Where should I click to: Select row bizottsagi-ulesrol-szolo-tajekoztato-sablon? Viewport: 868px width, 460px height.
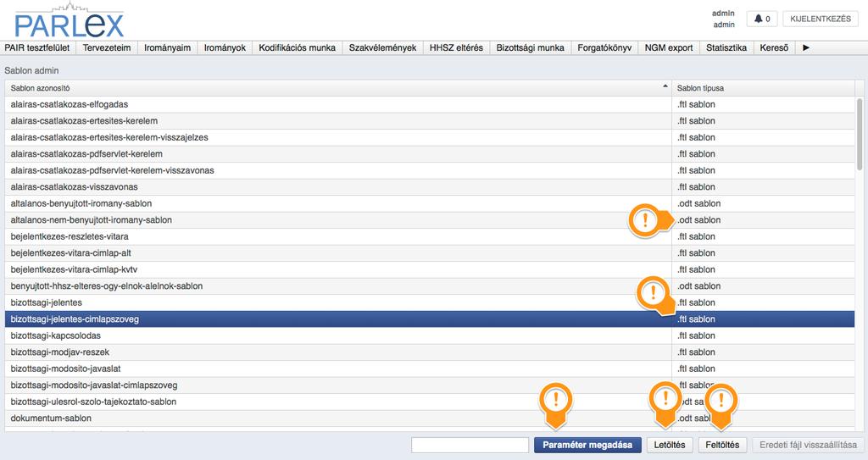pos(430,402)
